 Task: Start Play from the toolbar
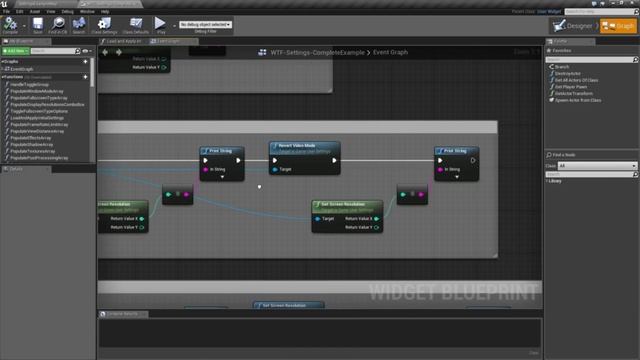point(160,25)
